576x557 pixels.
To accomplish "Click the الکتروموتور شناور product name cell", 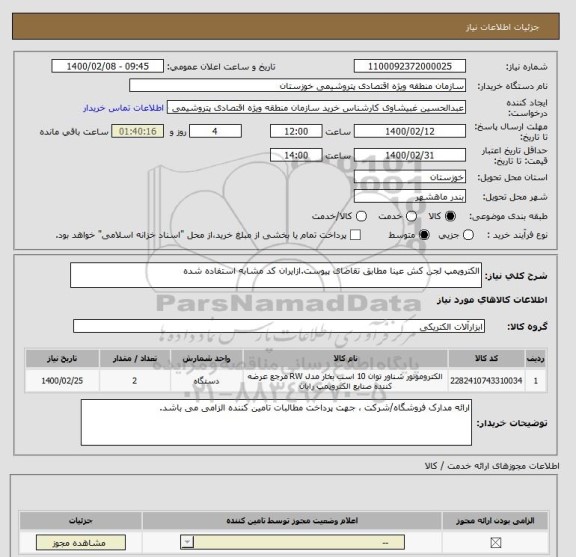I will pyautogui.click(x=346, y=381).
